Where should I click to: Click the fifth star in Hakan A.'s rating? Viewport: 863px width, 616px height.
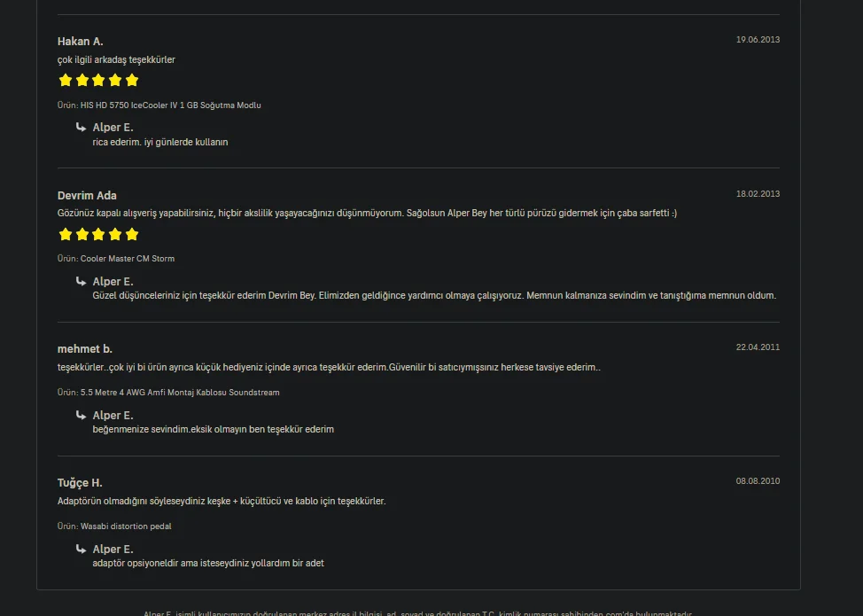tap(131, 81)
